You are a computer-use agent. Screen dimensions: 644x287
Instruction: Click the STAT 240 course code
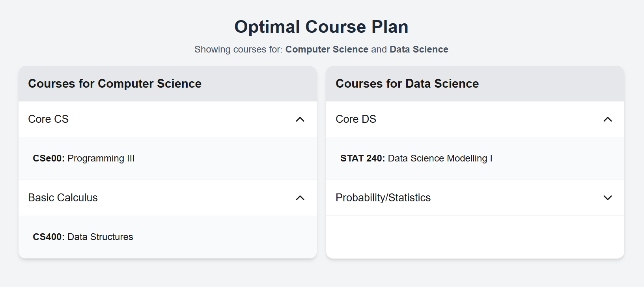pyautogui.click(x=362, y=158)
